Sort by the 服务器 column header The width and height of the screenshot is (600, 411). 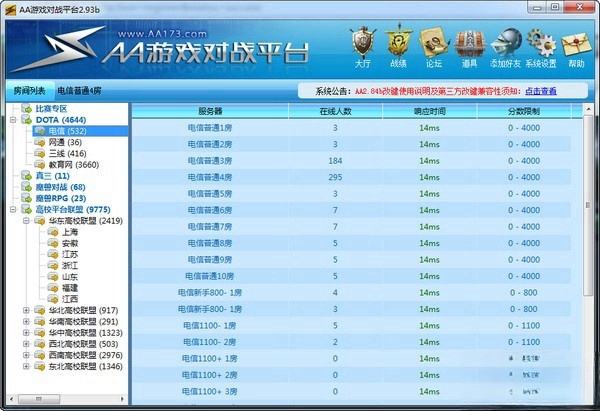[x=210, y=111]
